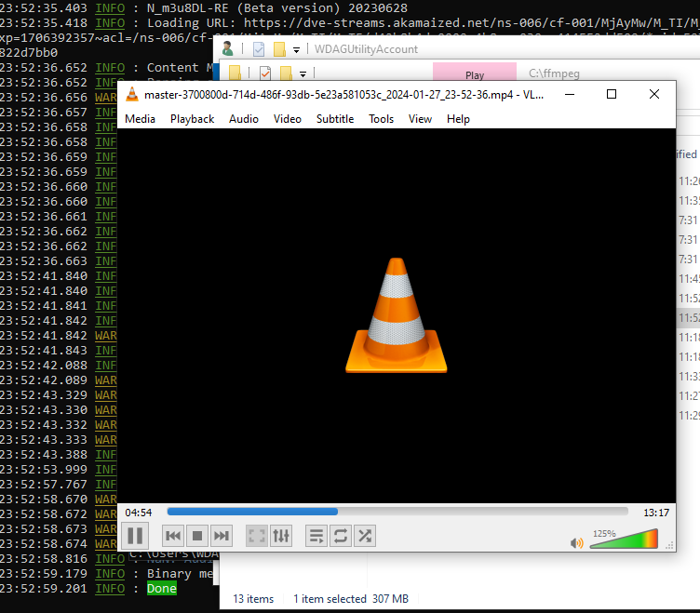Image resolution: width=700 pixels, height=613 pixels.
Task: Close the VLC media player window
Action: (x=654, y=94)
